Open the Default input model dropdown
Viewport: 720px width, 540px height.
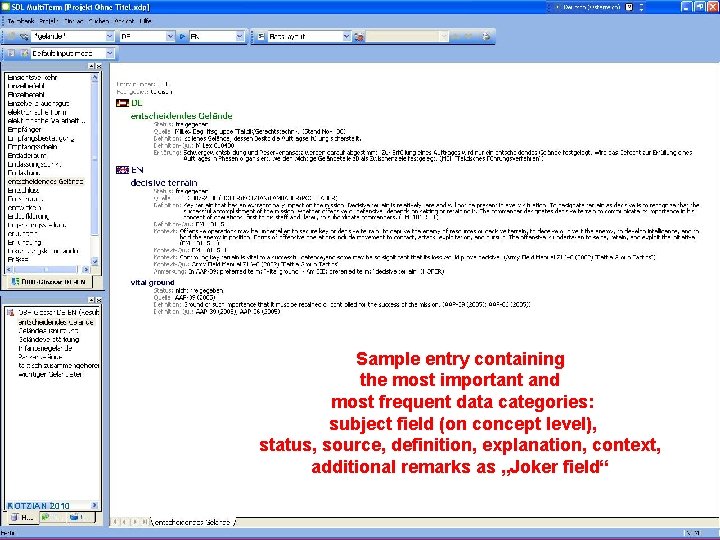coord(110,53)
